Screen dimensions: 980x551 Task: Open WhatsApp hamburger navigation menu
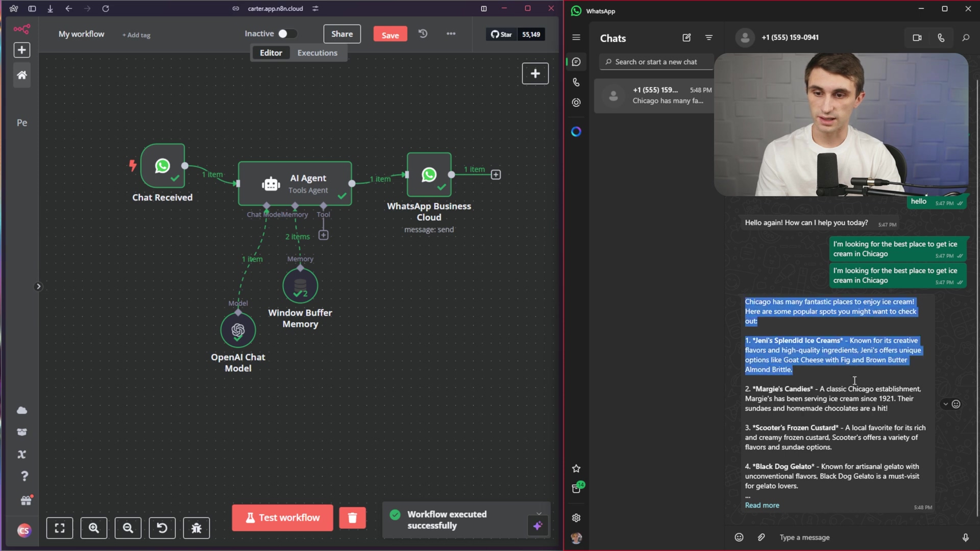pos(576,38)
